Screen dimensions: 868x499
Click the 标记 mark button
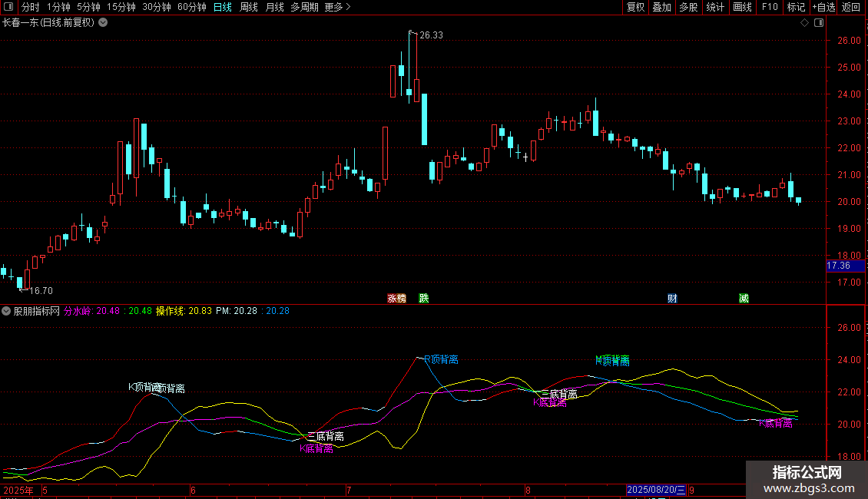(796, 7)
